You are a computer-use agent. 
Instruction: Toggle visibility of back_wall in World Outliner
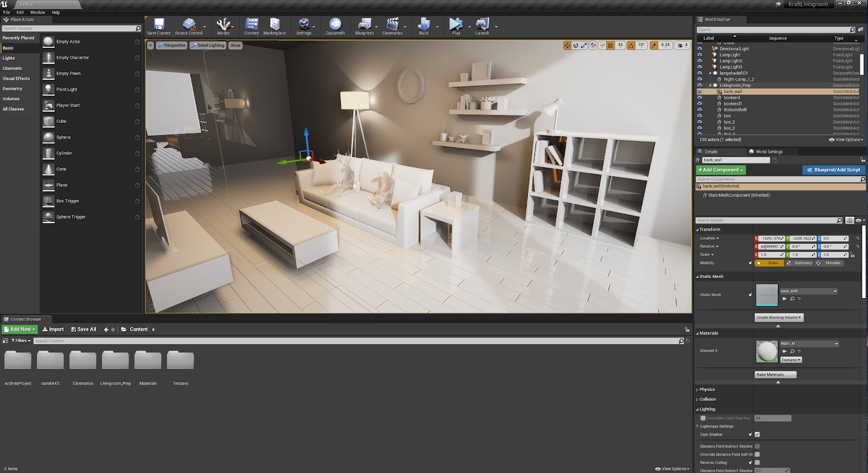[699, 92]
